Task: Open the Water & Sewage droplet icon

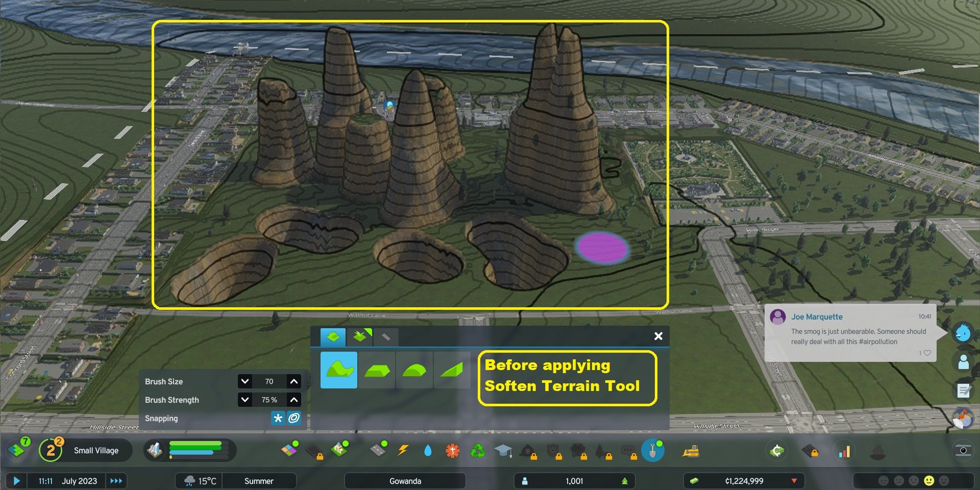Action: 428,450
